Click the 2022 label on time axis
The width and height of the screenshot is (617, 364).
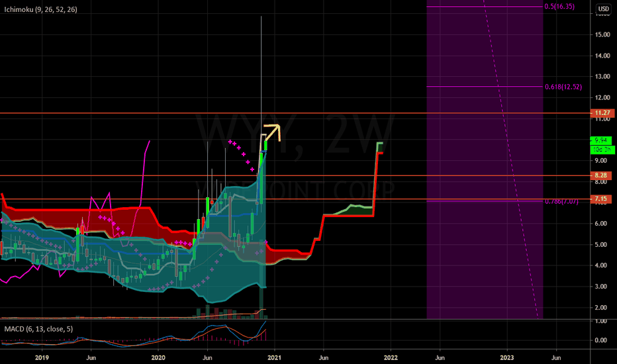(391, 357)
